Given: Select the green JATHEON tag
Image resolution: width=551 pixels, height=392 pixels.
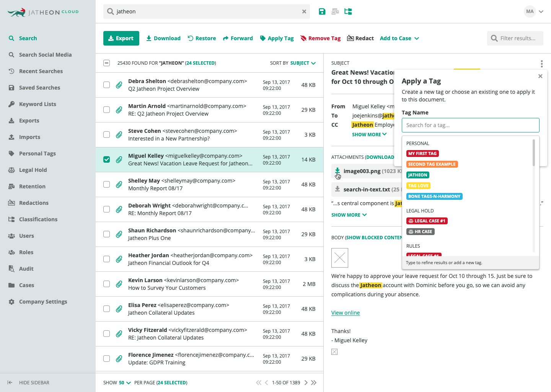Looking at the screenshot, I should pos(417,175).
